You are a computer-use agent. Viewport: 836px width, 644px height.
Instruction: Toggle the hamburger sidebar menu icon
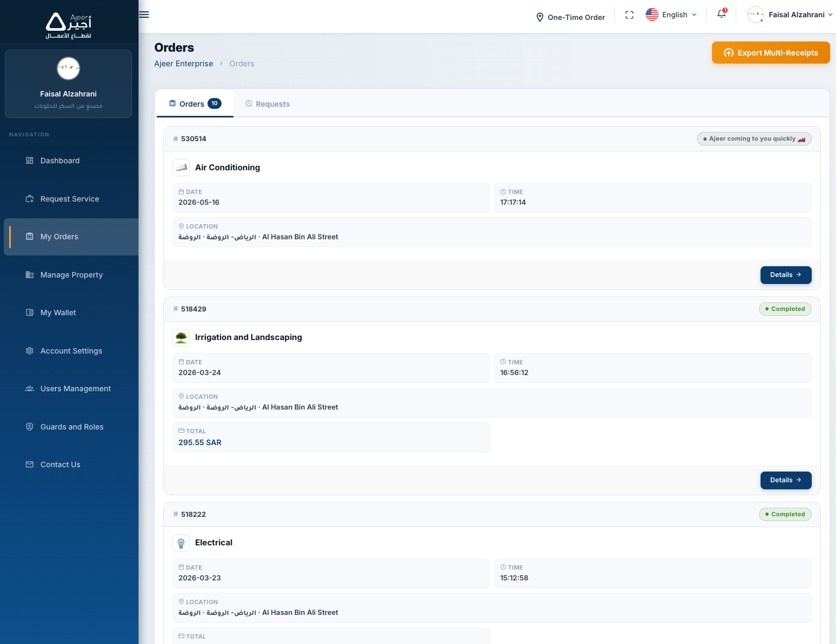pos(144,15)
